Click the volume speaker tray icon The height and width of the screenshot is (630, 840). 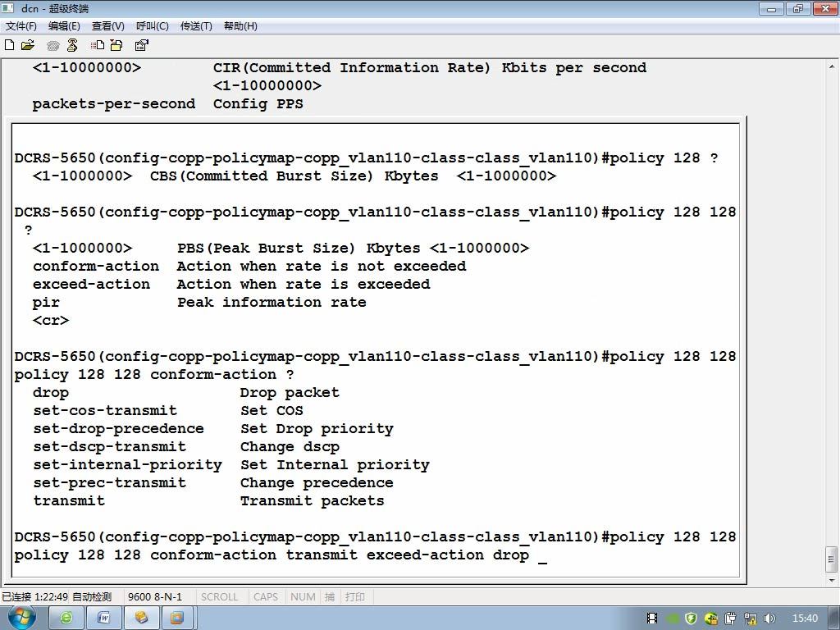point(769,619)
